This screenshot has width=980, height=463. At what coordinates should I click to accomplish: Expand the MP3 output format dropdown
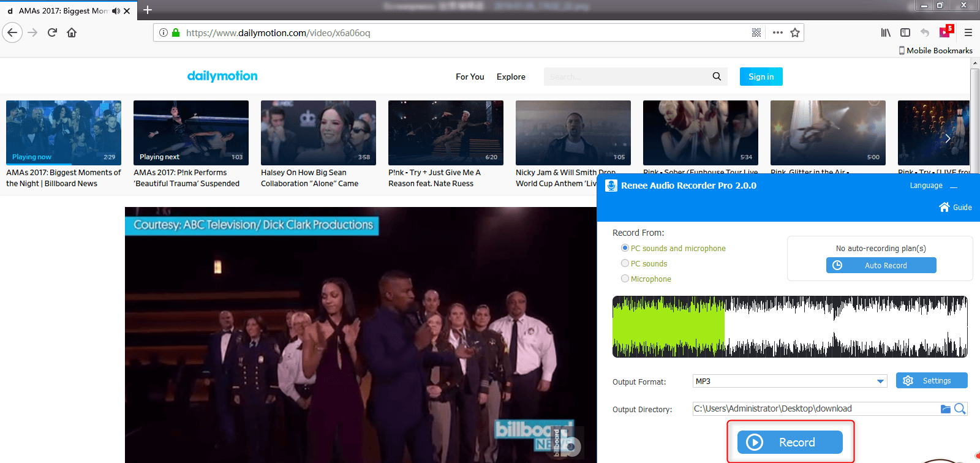880,381
